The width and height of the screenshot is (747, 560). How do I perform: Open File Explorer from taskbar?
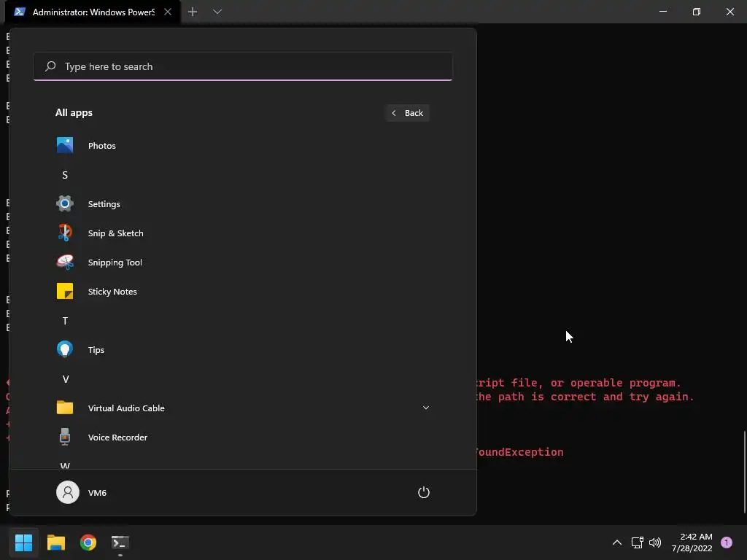pos(55,542)
